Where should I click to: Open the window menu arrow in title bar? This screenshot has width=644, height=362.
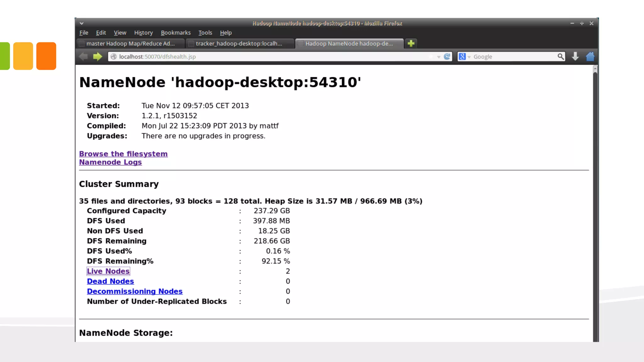point(81,23)
